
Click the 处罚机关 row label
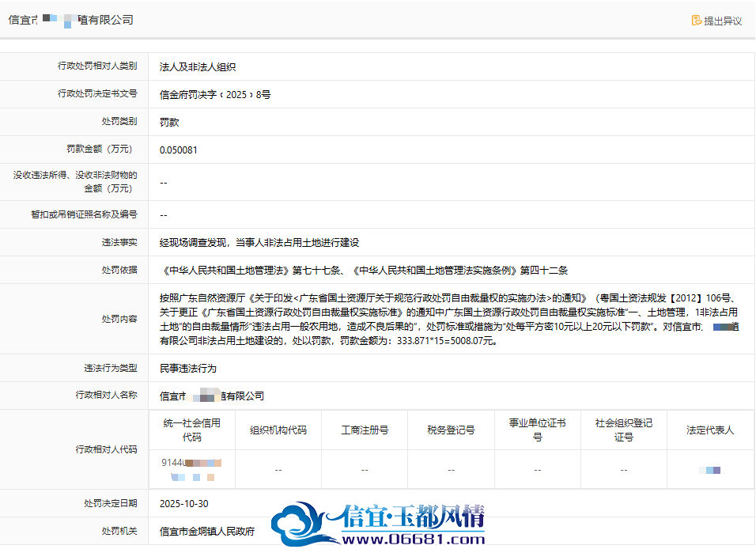(119, 531)
